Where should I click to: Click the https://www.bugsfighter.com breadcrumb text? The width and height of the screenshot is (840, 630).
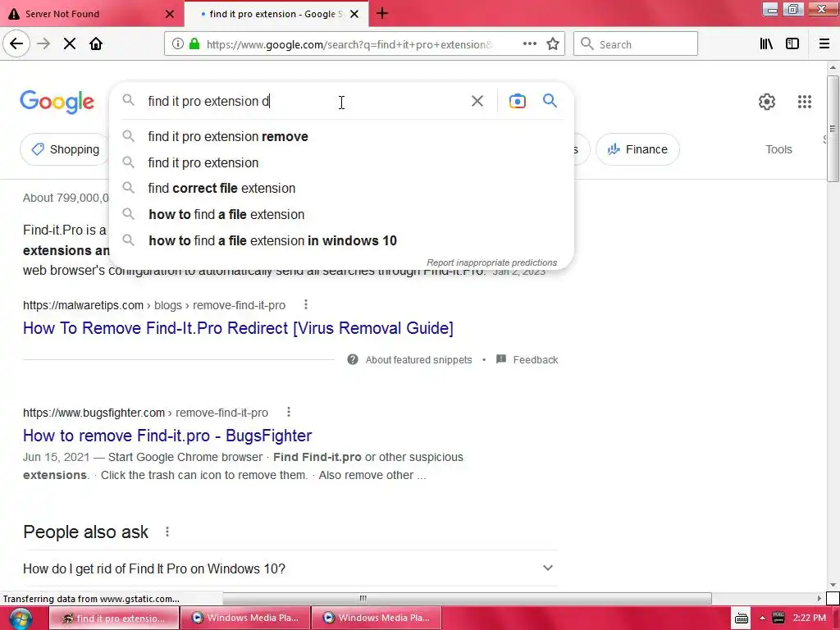(x=94, y=413)
